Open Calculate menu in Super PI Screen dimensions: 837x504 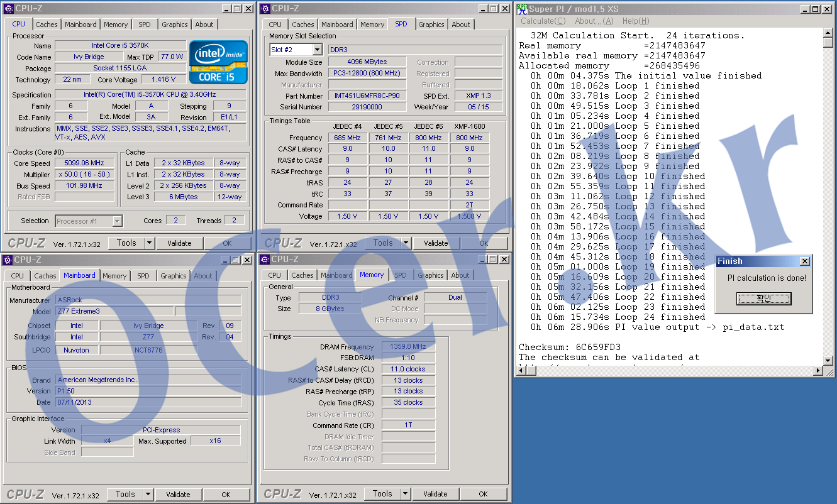coord(543,21)
